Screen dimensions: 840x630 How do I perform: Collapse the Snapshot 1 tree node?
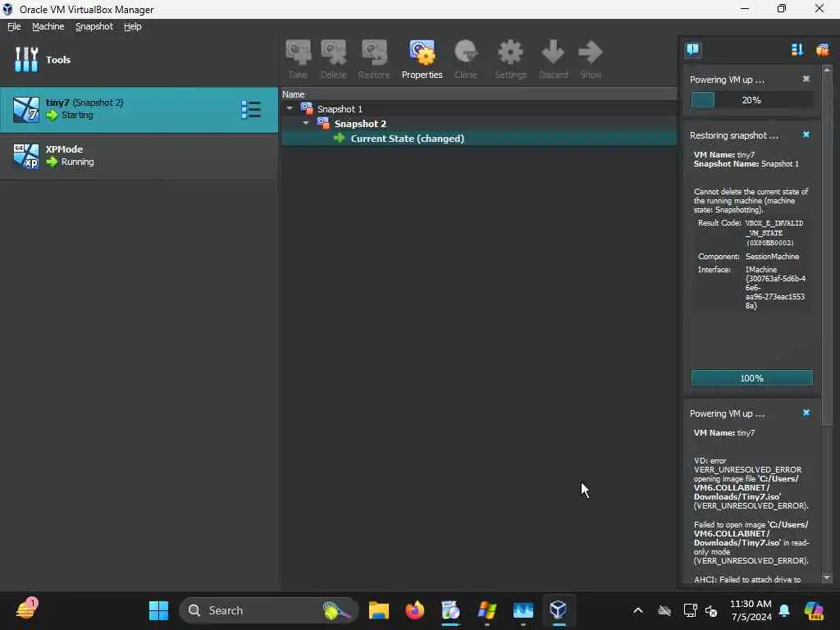click(290, 108)
